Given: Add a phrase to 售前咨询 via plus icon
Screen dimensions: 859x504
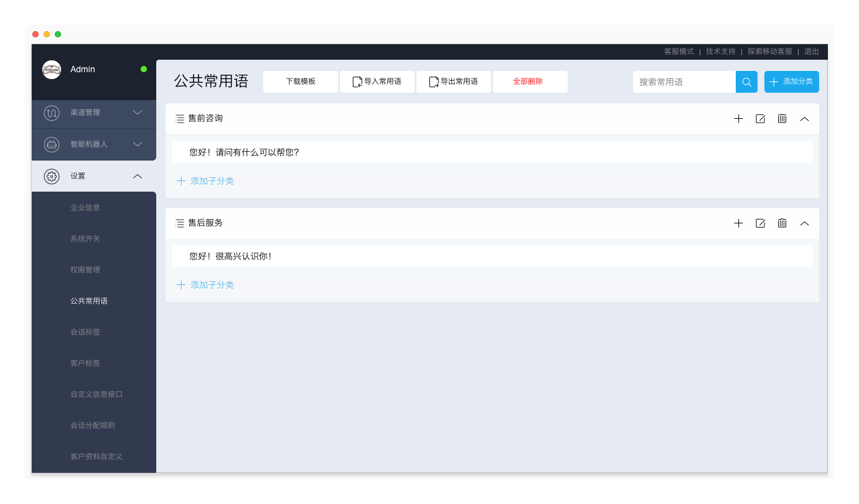Looking at the screenshot, I should [738, 119].
